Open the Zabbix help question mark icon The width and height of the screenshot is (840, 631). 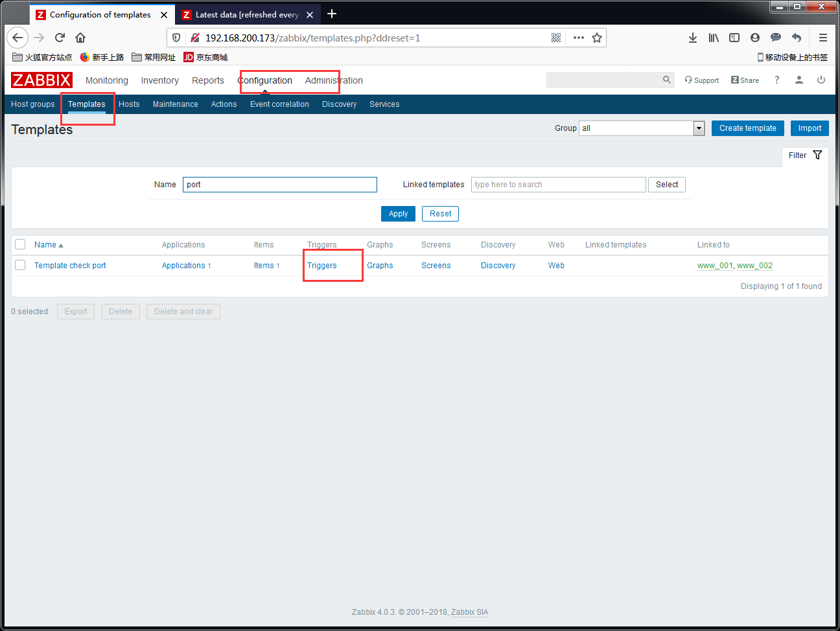(x=776, y=80)
